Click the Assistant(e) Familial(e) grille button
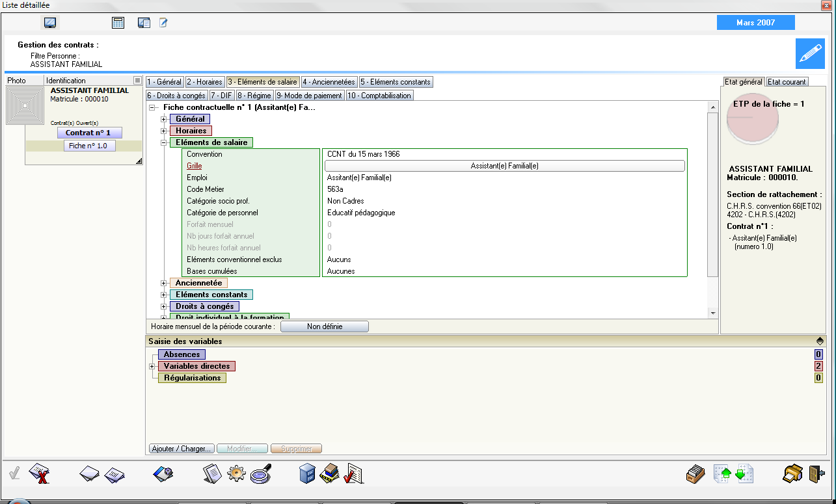The width and height of the screenshot is (836, 504). 504,166
